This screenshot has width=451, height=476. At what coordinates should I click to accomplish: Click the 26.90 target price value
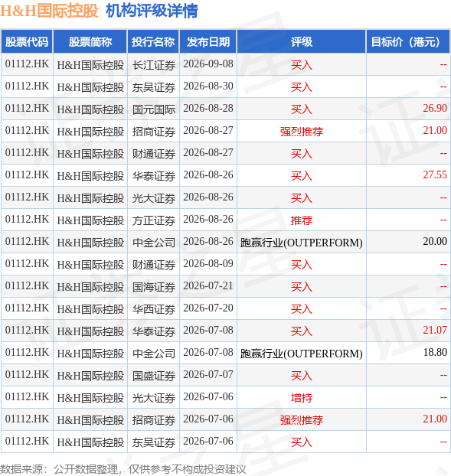click(x=435, y=109)
